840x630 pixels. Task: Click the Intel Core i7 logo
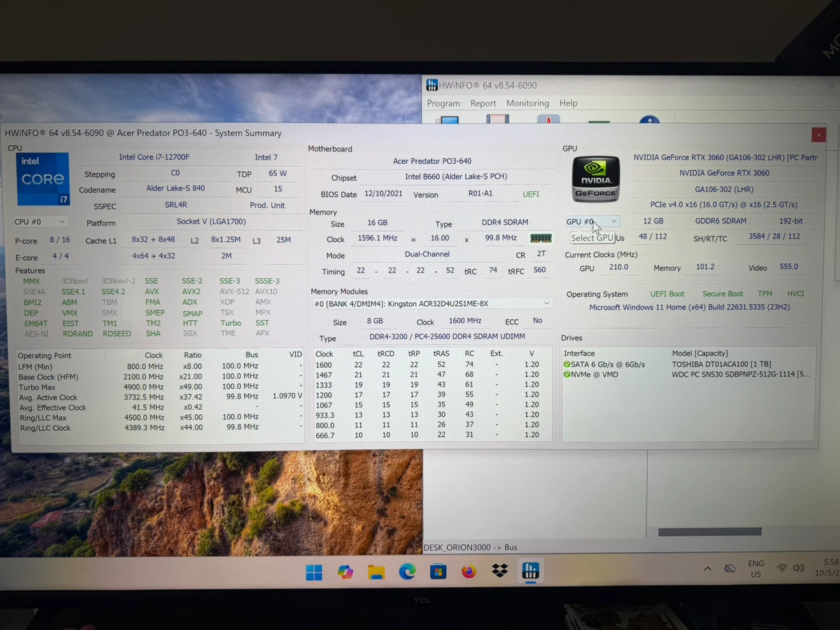(43, 179)
